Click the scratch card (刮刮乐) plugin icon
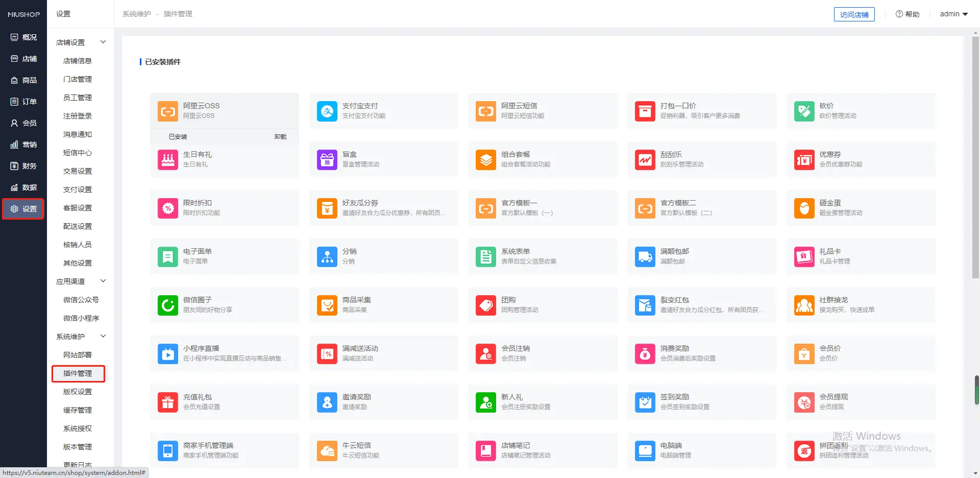The height and width of the screenshot is (478, 980). coord(645,159)
